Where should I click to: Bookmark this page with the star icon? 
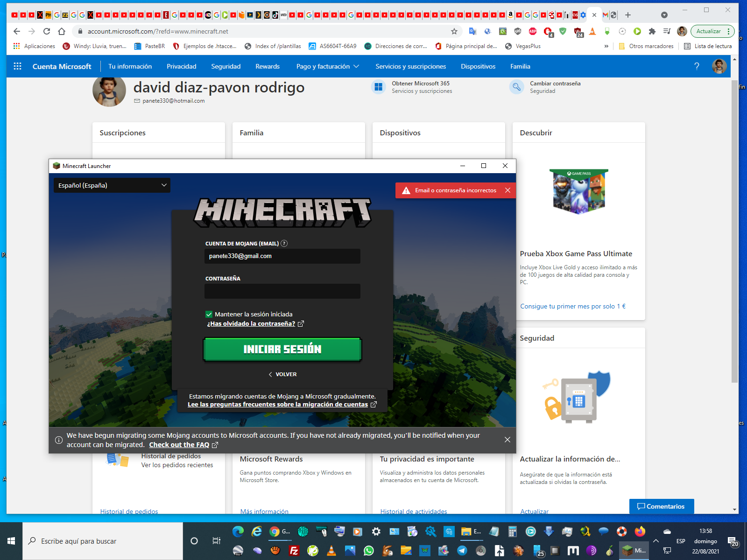click(454, 31)
